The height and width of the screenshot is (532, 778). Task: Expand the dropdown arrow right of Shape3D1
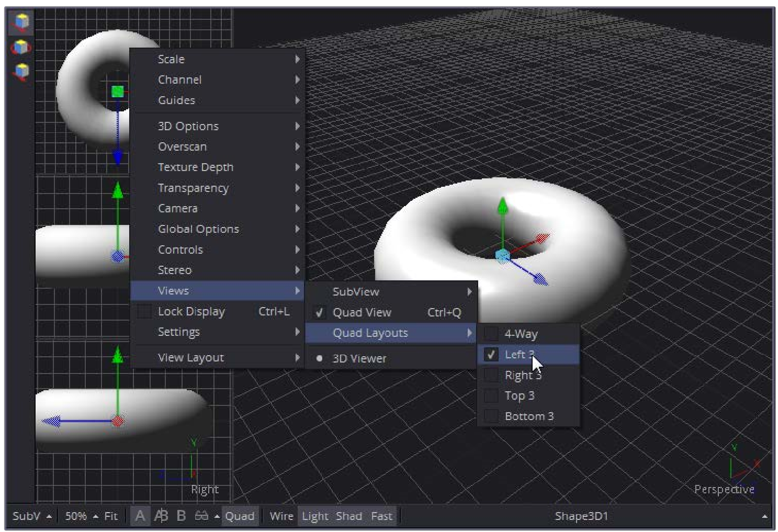[764, 516]
